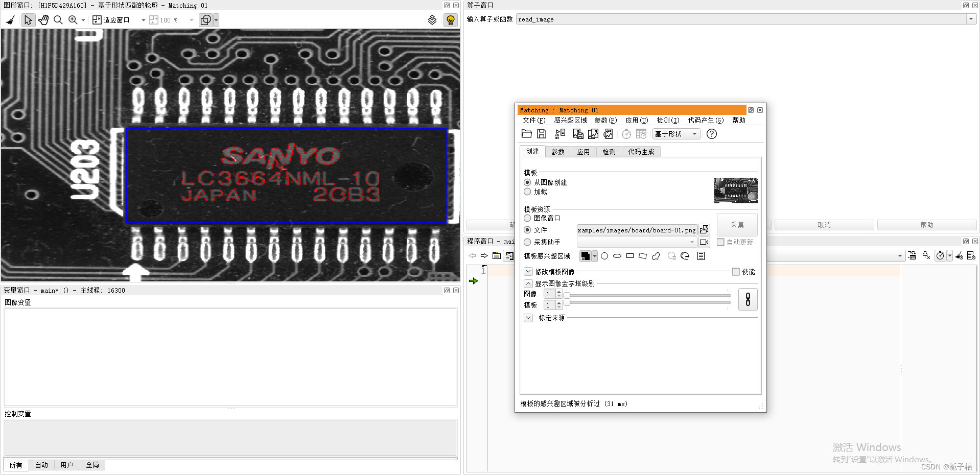Click the 图像 pyramid level spinner arrows
980x475 pixels.
pyautogui.click(x=559, y=294)
